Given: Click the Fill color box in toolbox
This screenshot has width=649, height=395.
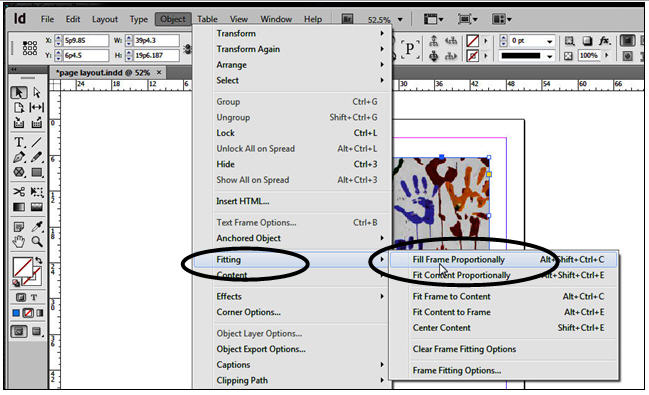Looking at the screenshot, I should [x=22, y=267].
